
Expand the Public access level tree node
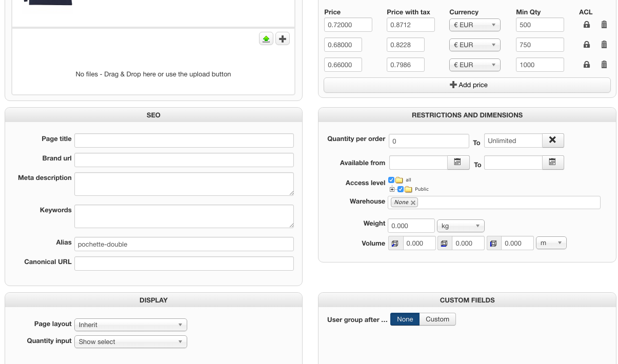pos(392,189)
